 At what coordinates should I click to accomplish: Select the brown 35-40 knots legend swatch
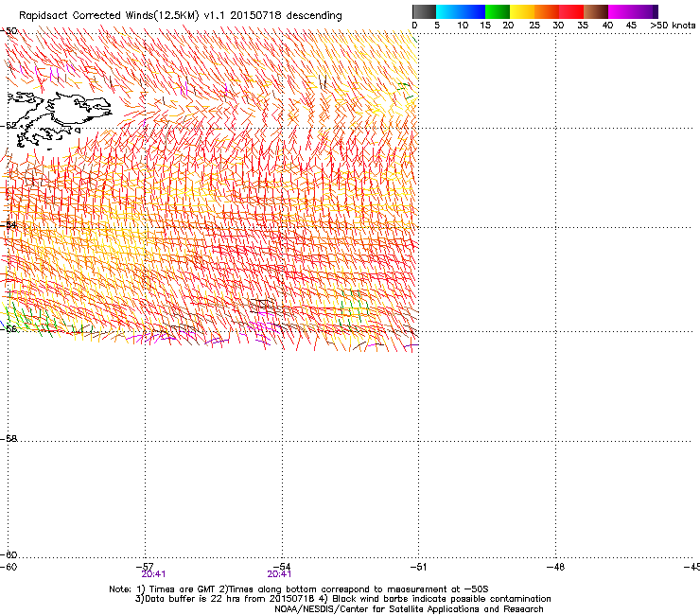tap(596, 11)
